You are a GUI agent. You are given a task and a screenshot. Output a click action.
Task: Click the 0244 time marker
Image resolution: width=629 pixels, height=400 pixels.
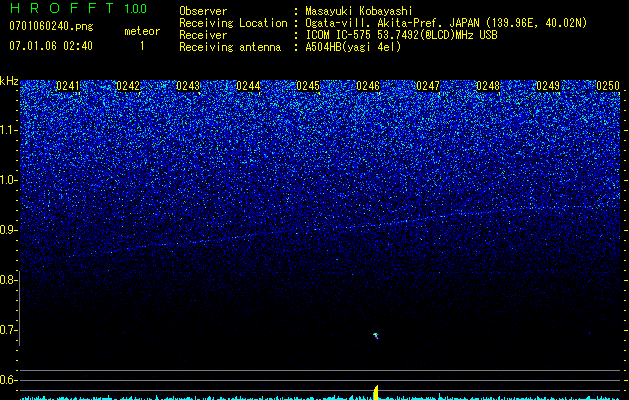248,86
